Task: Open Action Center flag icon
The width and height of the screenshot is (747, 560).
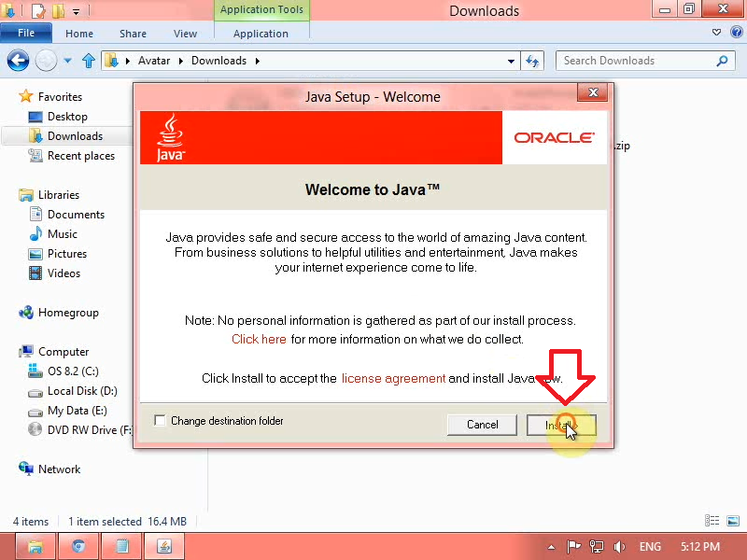Action: 573,546
